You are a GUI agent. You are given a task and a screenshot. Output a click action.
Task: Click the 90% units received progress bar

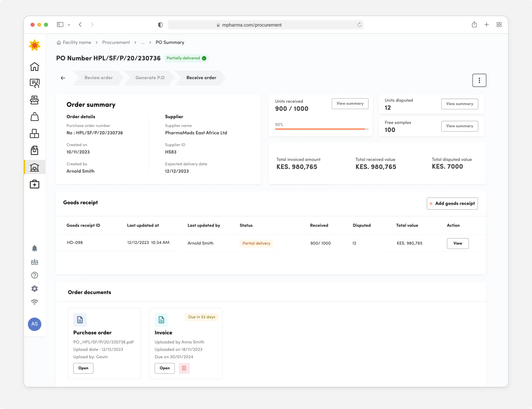pos(322,129)
